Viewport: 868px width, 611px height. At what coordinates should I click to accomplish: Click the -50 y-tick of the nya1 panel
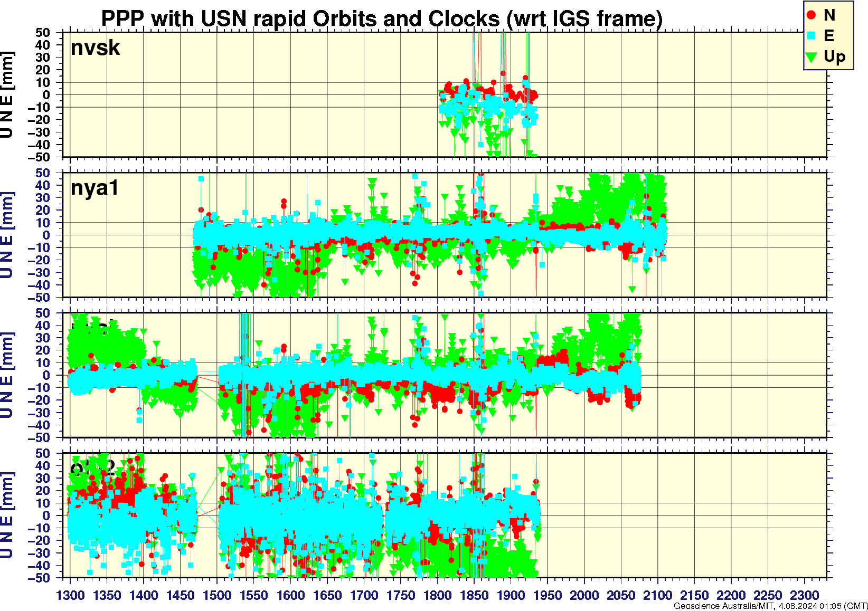click(40, 298)
